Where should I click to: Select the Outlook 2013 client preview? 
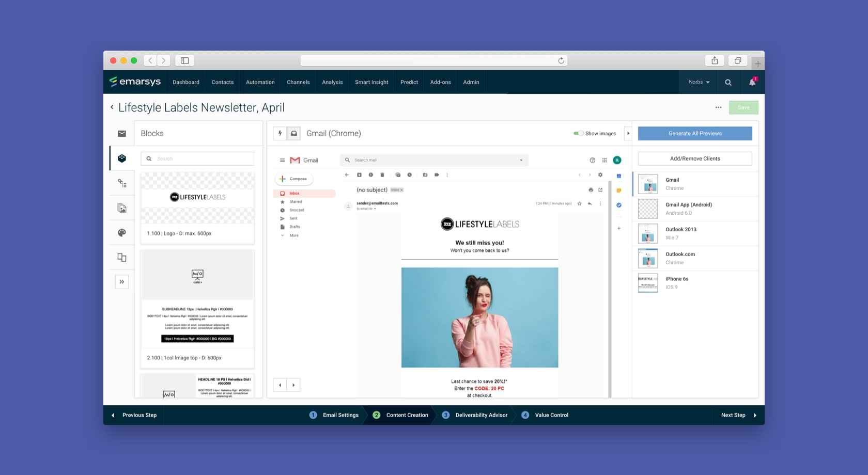695,233
